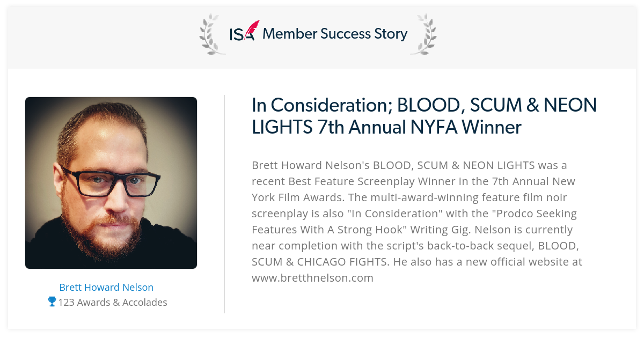
Task: Open the In Consideration story headline
Action: [x=424, y=116]
